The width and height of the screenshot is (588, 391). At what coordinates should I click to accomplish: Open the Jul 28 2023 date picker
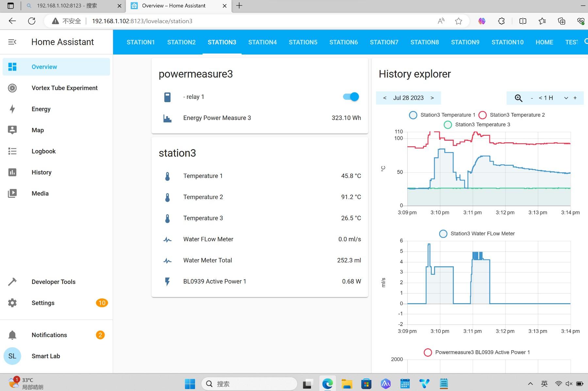[x=408, y=98]
